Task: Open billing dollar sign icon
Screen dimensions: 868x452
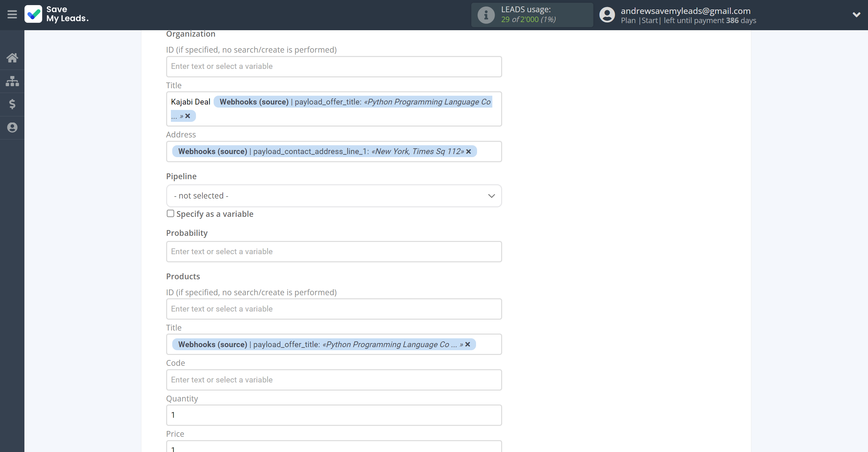Action: click(12, 104)
